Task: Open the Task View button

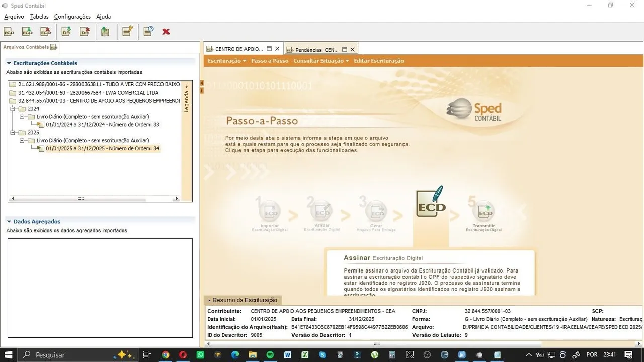Action: click(147, 355)
